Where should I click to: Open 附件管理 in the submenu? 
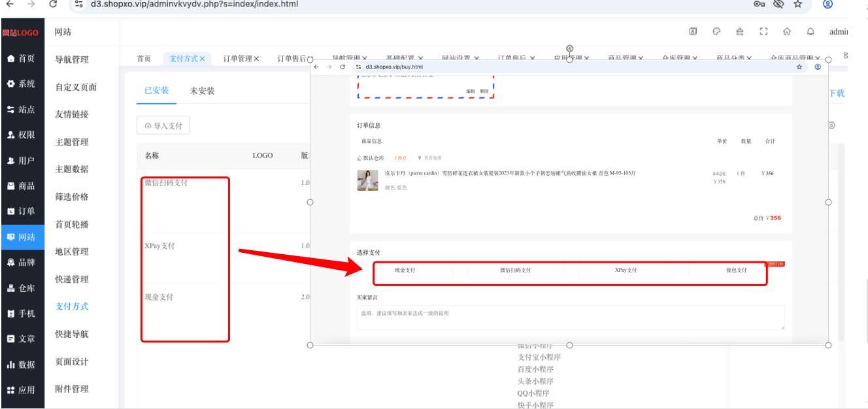coord(72,389)
